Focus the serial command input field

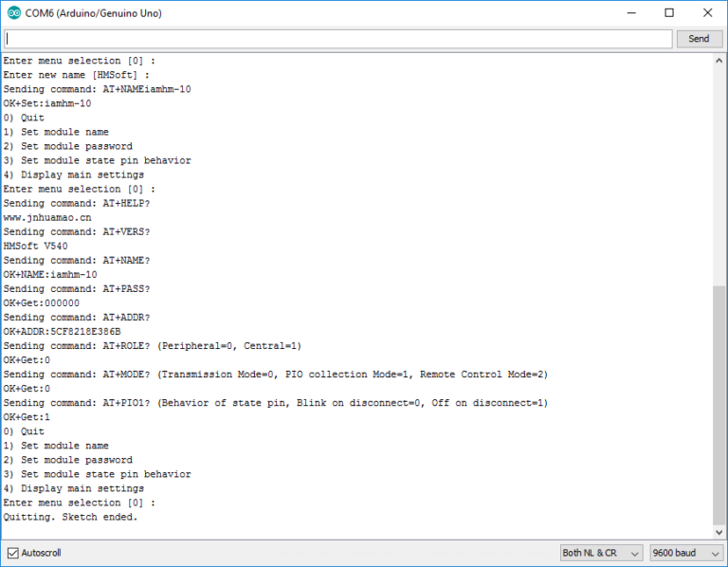click(x=337, y=39)
